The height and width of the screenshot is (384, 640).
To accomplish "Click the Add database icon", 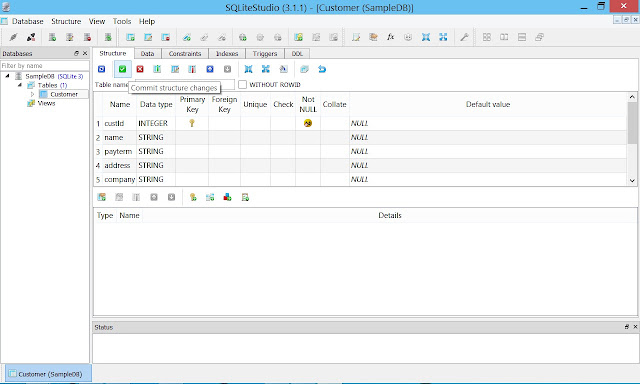I will pos(52,37).
